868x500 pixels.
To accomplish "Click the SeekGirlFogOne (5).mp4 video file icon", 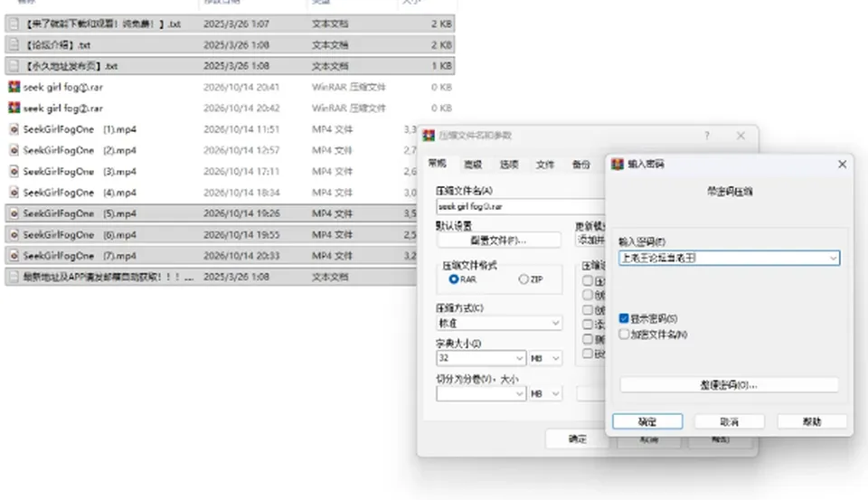I will click(14, 213).
